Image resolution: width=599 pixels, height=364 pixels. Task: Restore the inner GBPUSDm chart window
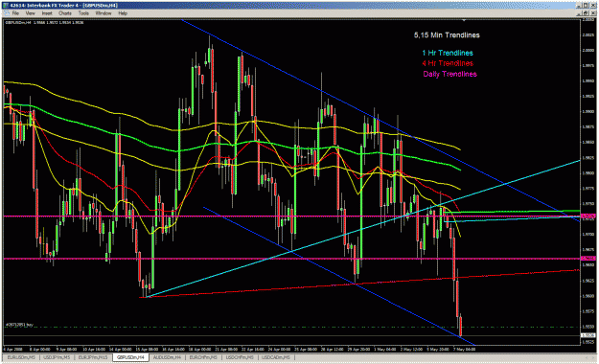tap(587, 13)
